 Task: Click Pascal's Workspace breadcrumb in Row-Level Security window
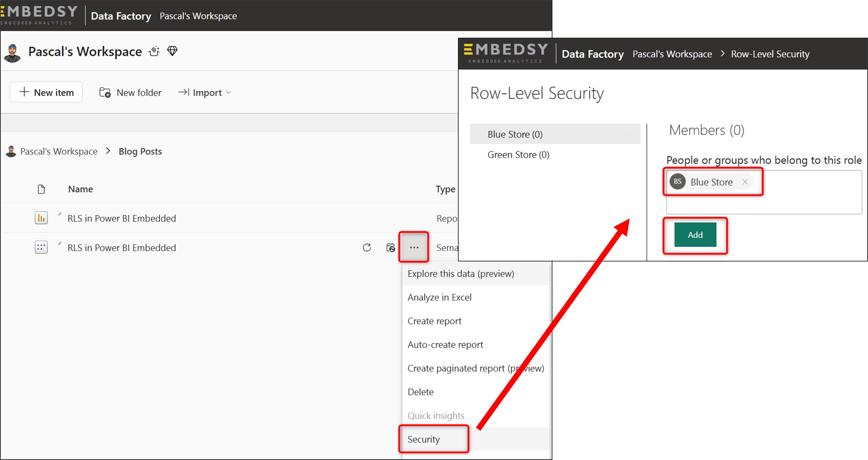click(672, 54)
